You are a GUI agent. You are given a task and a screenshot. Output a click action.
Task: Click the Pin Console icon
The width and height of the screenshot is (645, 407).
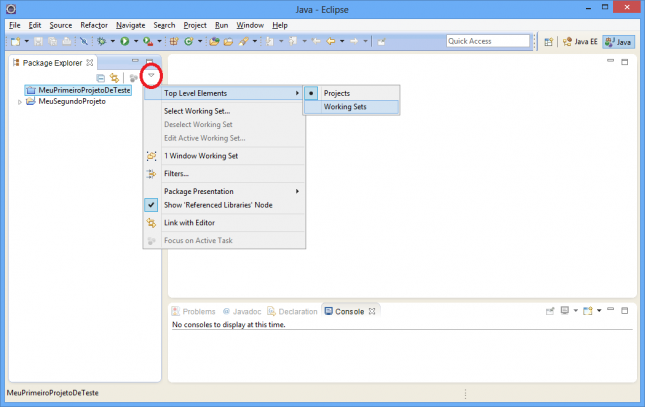[550, 311]
